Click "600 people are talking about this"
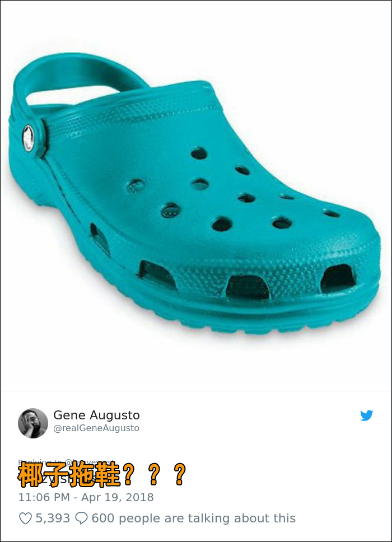This screenshot has height=542, width=392. point(194,518)
